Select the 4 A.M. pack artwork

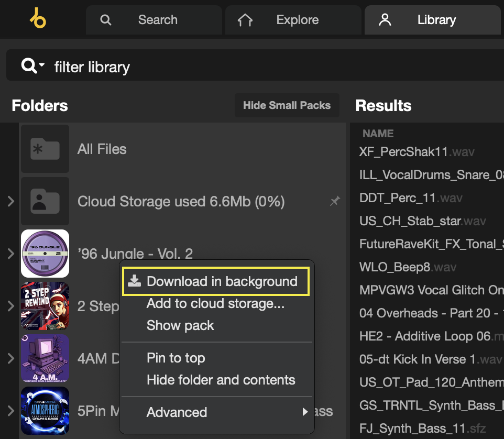[x=45, y=358]
